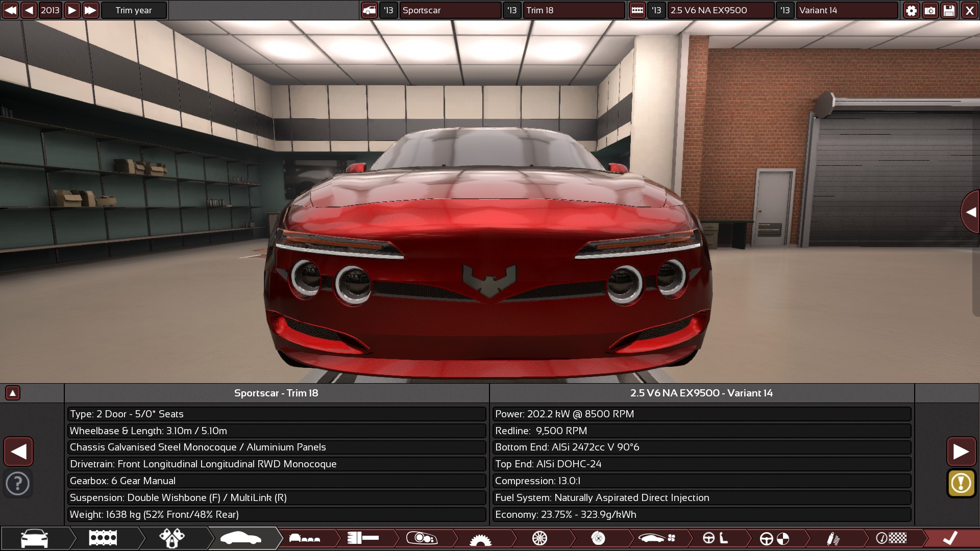Screen dimensions: 980x551
Task: Click the Type: 2 Door - 5/0* Seats row
Action: [276, 414]
